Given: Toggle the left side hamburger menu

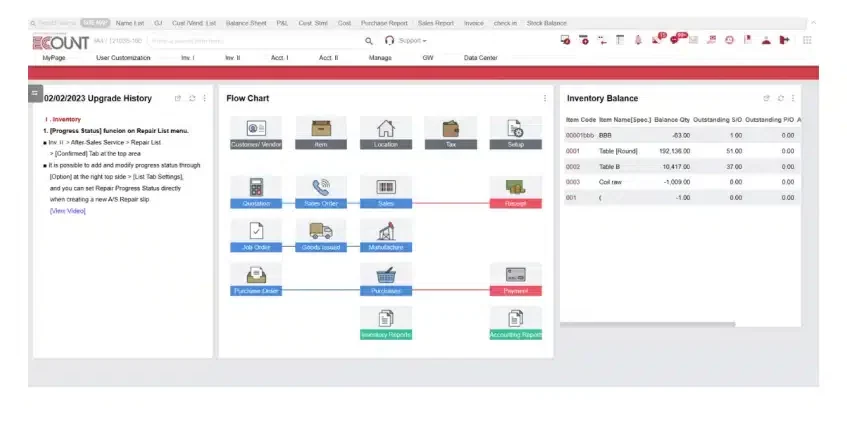Looking at the screenshot, I should point(35,93).
